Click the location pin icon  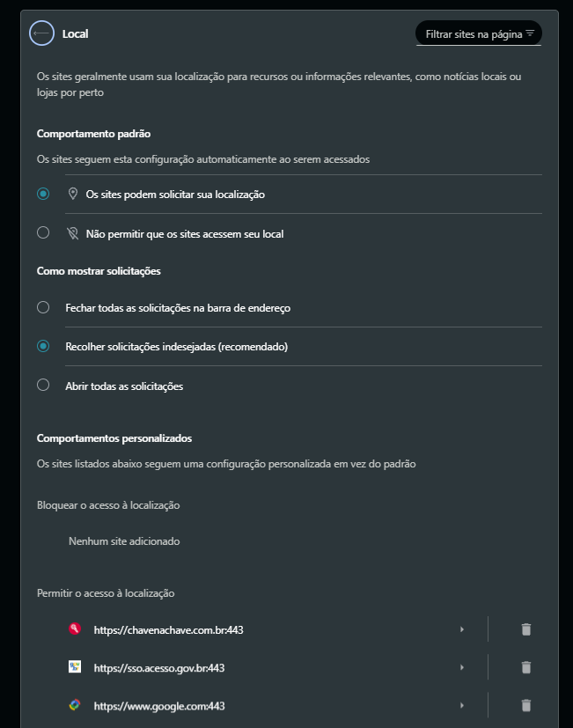pyautogui.click(x=73, y=194)
